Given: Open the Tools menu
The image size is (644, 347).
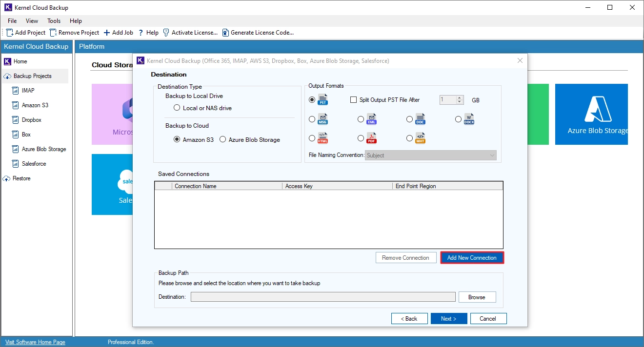Looking at the screenshot, I should [54, 21].
